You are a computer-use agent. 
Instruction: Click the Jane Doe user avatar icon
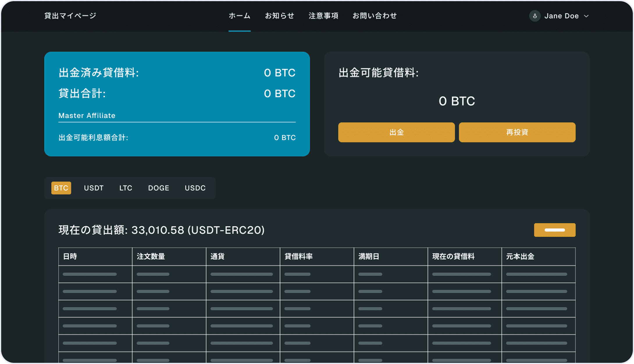tap(535, 16)
